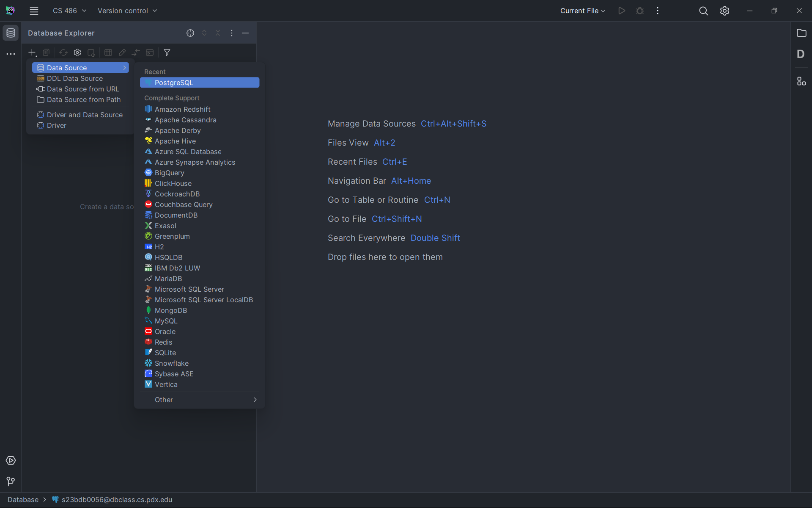Click the filter icon in Database toolbar

click(x=167, y=52)
